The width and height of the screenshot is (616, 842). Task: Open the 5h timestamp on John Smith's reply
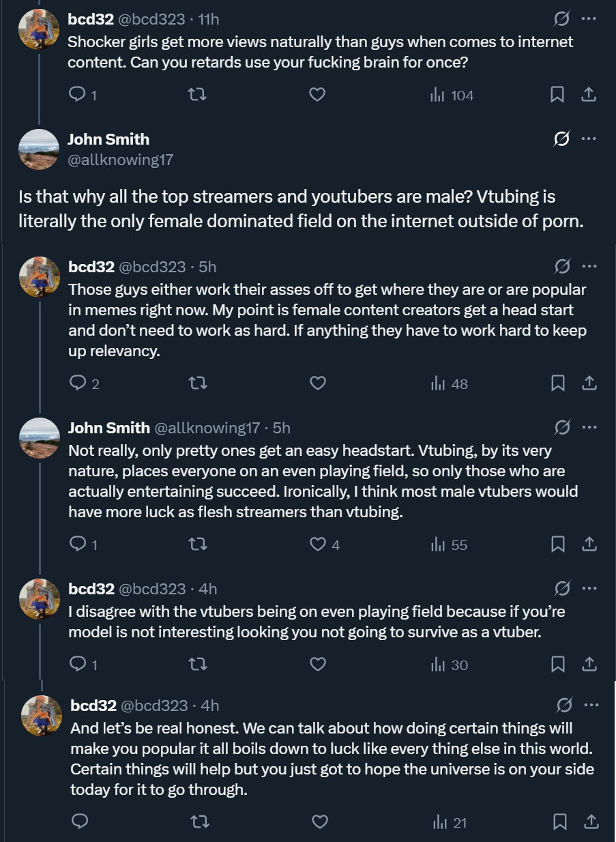coord(281,428)
